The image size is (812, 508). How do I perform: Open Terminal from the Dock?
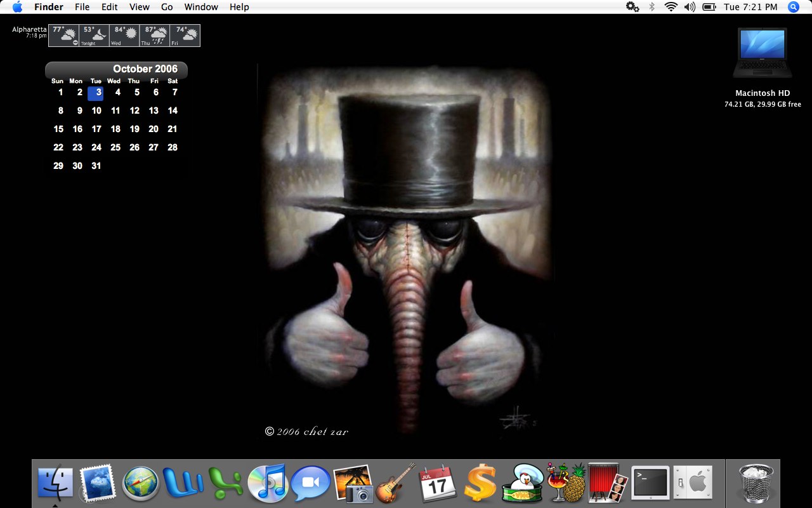click(x=650, y=484)
